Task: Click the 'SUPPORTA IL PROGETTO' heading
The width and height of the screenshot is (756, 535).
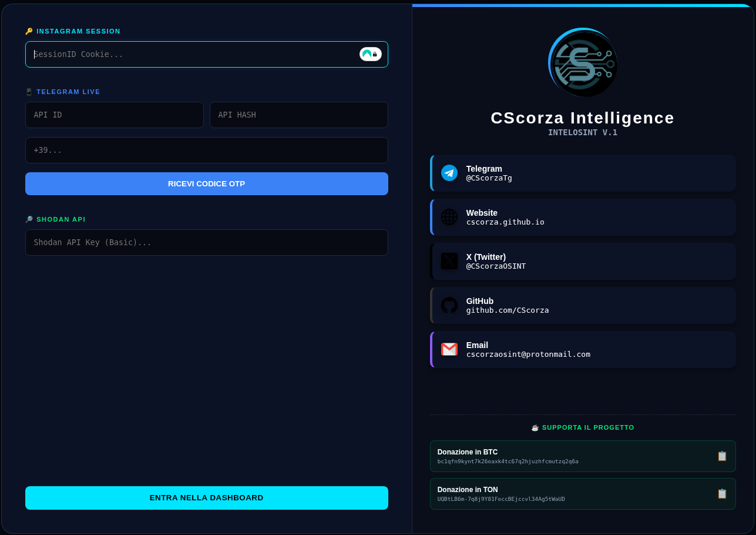Action: click(588, 427)
